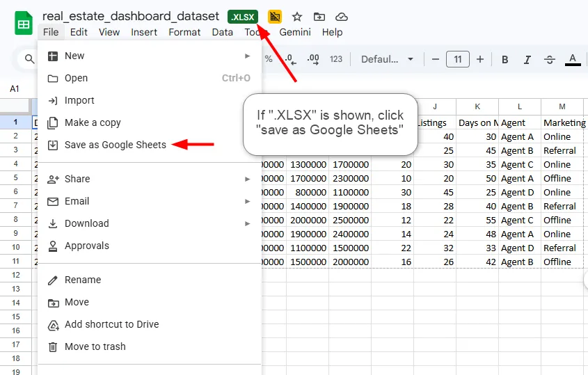Select column J header

[x=435, y=106]
